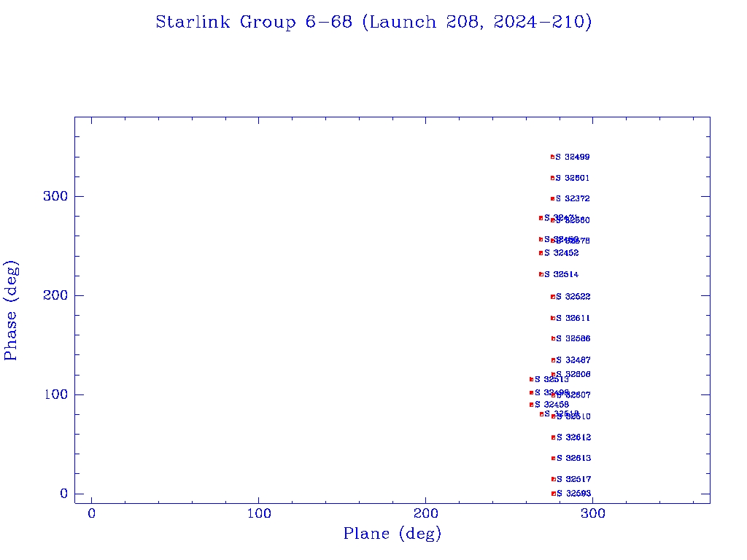Choose the data label 'S 32586'
Viewport: 747px width, 560px height.
[x=573, y=338]
